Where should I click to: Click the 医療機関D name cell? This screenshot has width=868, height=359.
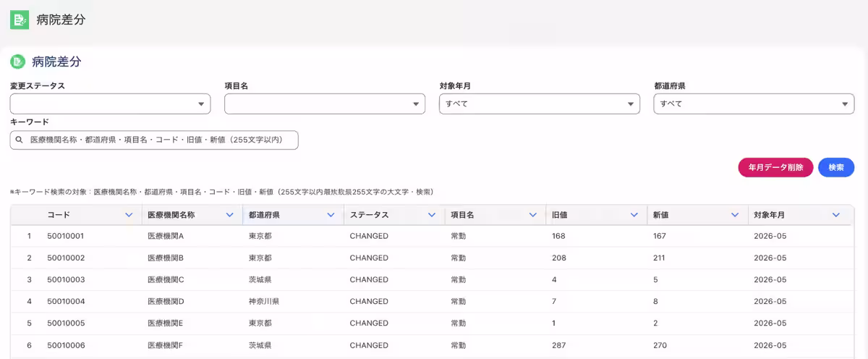tap(166, 301)
